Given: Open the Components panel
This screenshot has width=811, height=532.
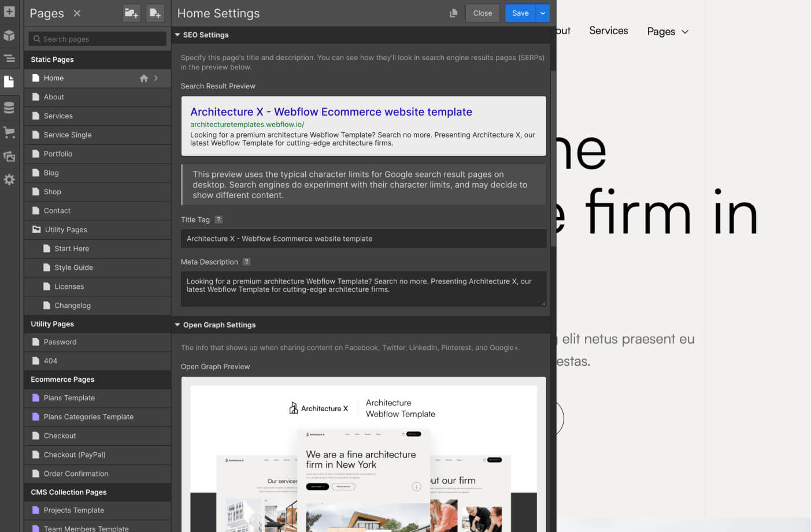Looking at the screenshot, I should pos(9,35).
